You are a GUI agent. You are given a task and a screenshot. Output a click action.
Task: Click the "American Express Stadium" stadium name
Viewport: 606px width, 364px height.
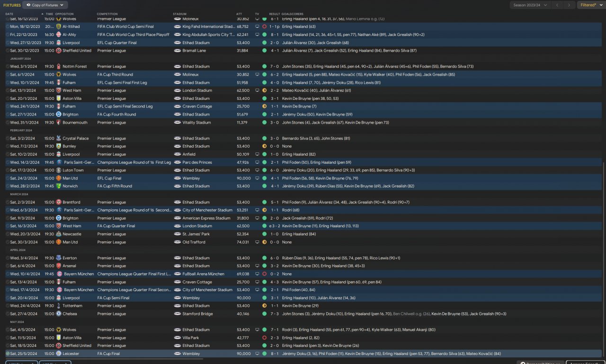206,218
